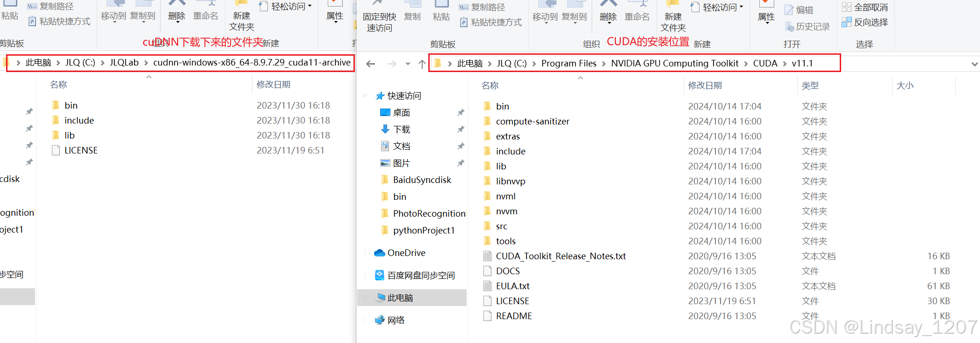Sort by 名称 column in CUDA window
Screen dimensions: 980x343
pyautogui.click(x=490, y=86)
